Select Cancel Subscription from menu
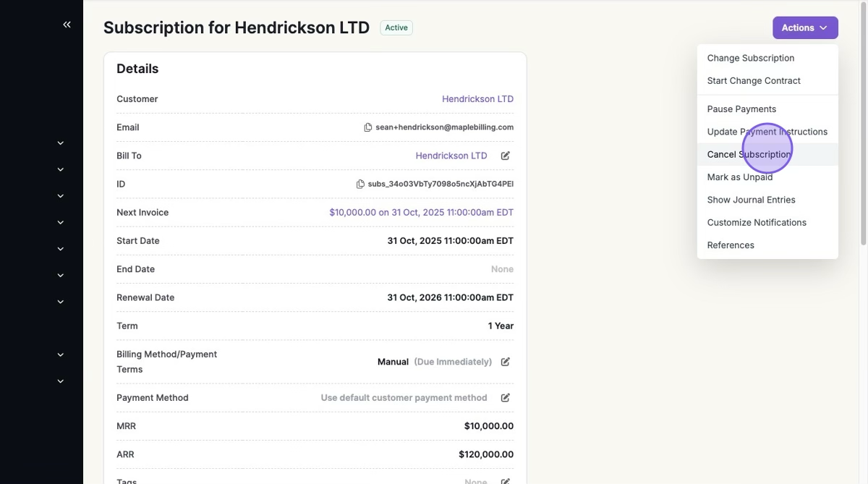 click(x=749, y=154)
